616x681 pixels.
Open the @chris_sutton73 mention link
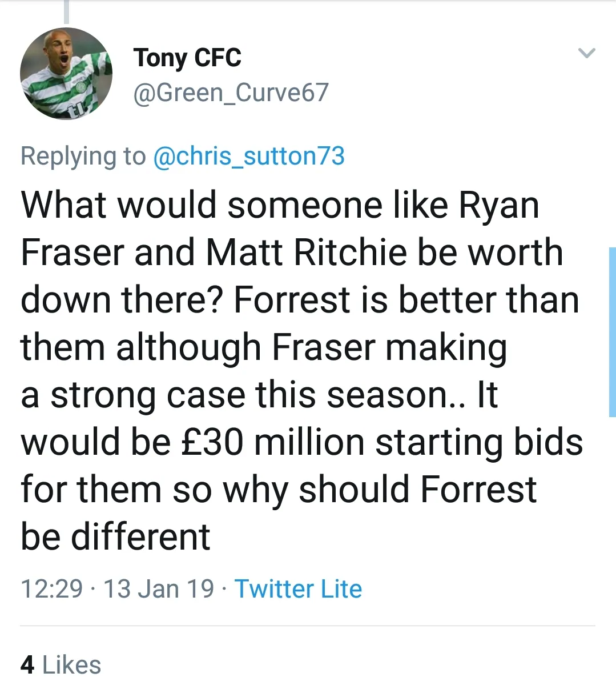pos(249,156)
